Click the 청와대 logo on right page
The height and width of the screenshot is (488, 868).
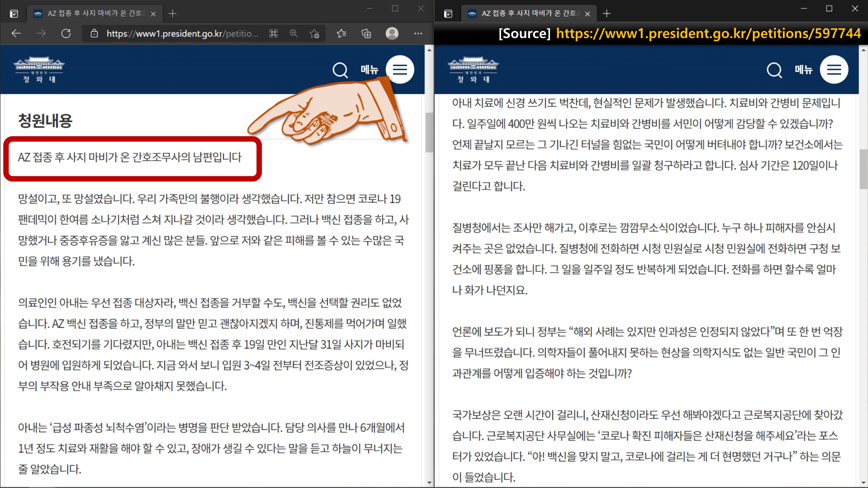[x=473, y=70]
